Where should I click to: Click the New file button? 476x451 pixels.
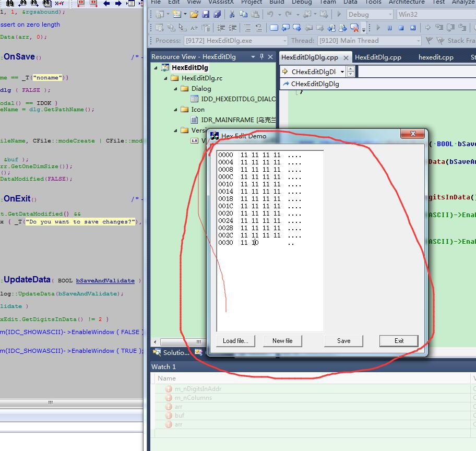click(x=282, y=340)
